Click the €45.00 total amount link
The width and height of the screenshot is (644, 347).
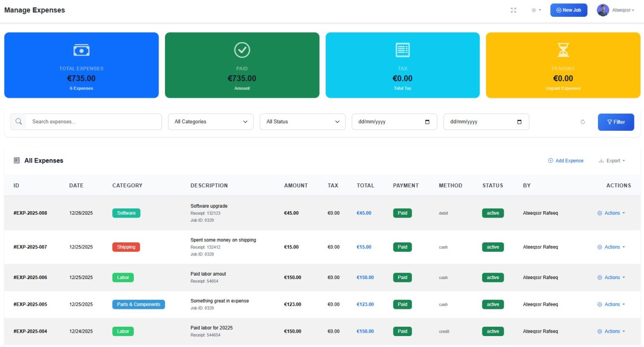[x=365, y=213]
